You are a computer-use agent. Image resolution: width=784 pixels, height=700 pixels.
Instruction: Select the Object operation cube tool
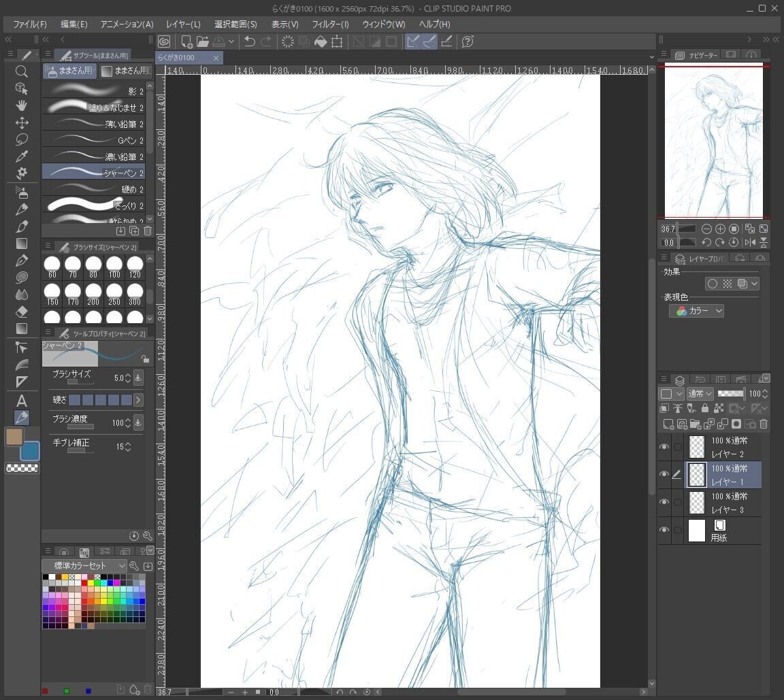pyautogui.click(x=21, y=88)
